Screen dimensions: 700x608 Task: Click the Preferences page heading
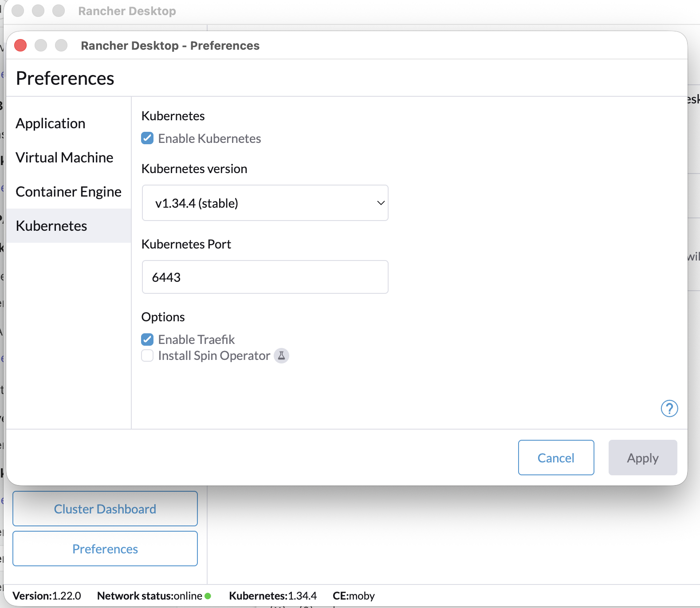[x=65, y=78]
